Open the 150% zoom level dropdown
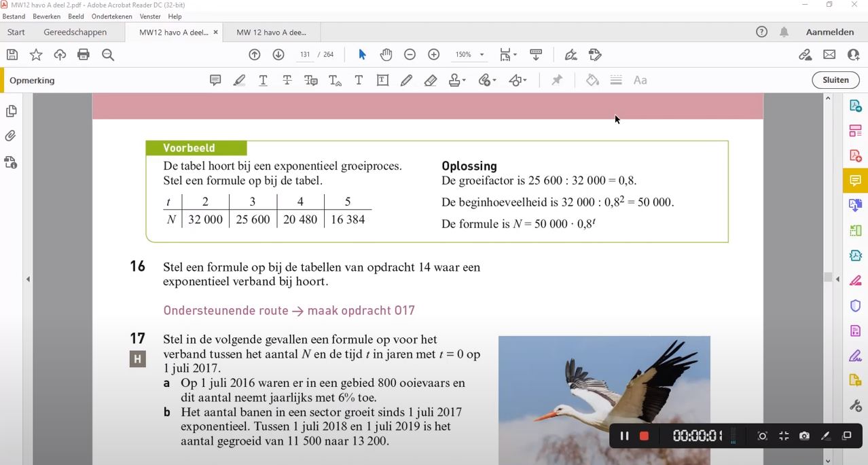 470,54
